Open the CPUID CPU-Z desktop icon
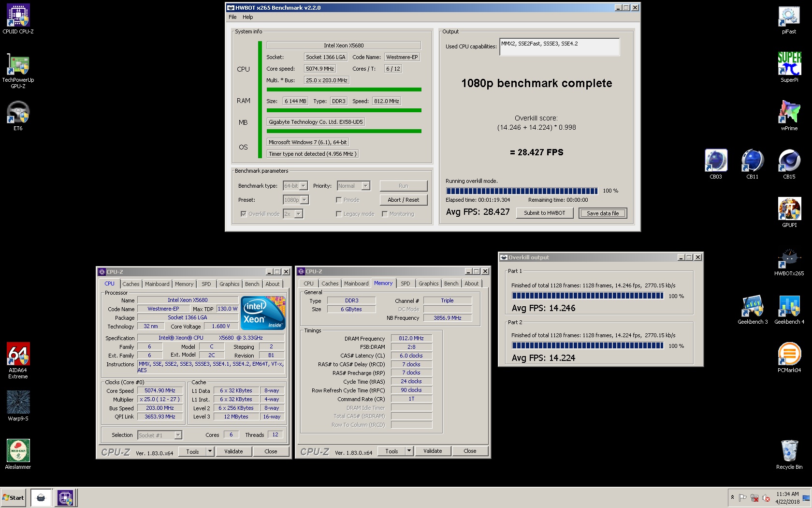The height and width of the screenshot is (508, 812). (18, 19)
